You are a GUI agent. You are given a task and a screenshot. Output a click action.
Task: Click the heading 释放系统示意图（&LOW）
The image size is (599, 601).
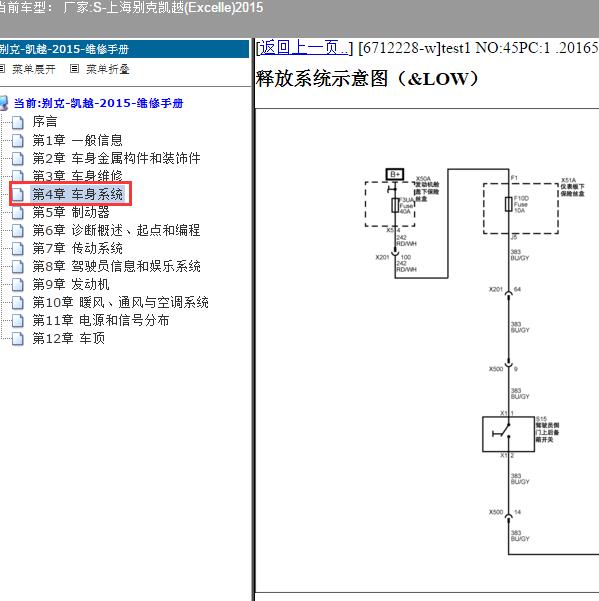tap(367, 79)
